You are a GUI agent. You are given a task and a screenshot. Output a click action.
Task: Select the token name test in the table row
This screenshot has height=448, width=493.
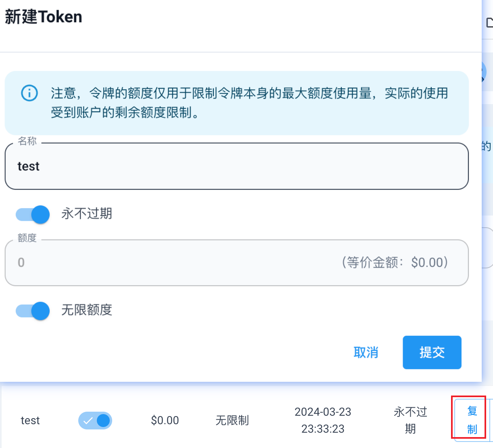pos(30,421)
